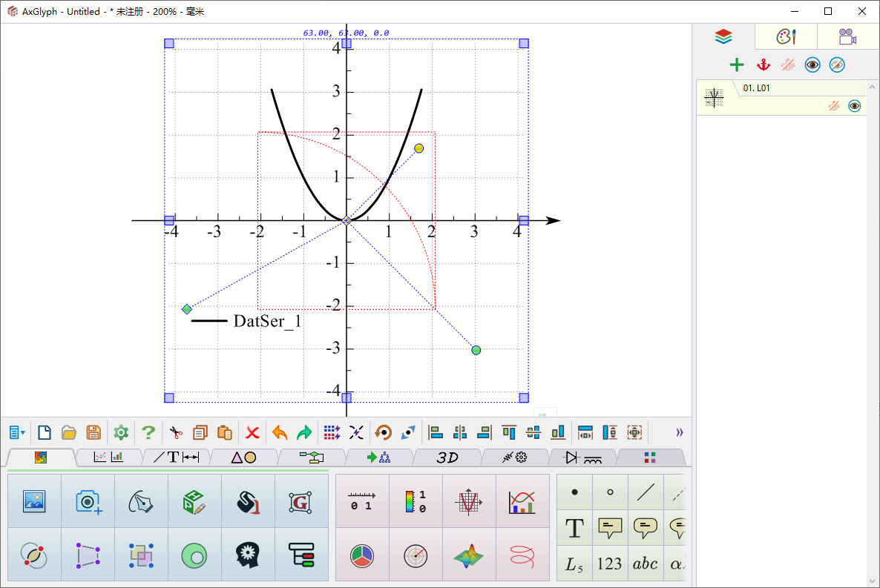The image size is (880, 588).
Task: Click the radar polar chart tool
Action: tap(416, 554)
